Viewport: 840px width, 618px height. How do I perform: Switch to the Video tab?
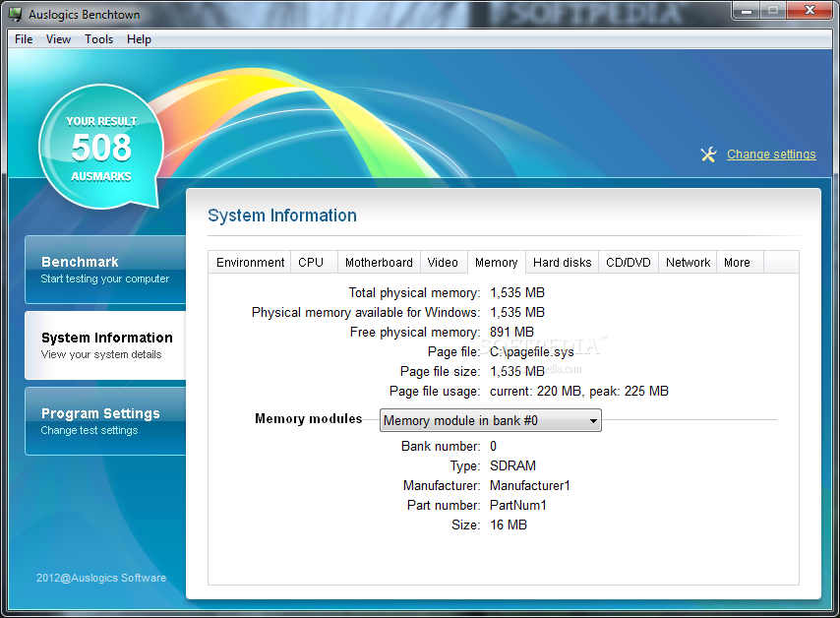point(444,262)
